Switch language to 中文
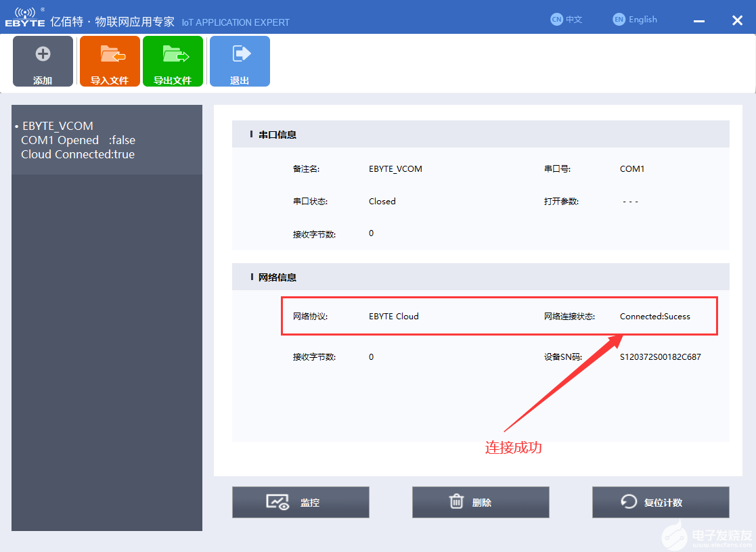Viewport: 756px width, 552px height. click(566, 20)
